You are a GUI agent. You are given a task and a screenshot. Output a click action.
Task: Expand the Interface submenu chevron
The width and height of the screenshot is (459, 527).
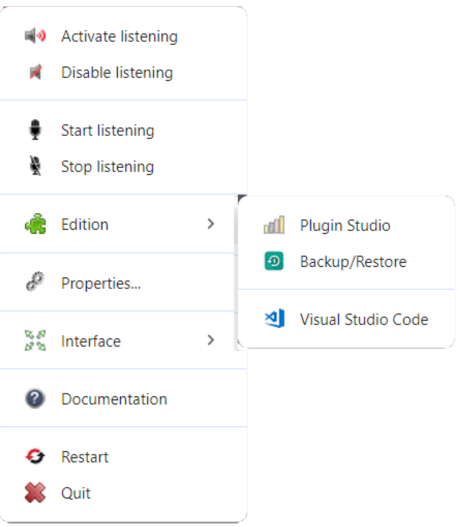pyautogui.click(x=211, y=340)
